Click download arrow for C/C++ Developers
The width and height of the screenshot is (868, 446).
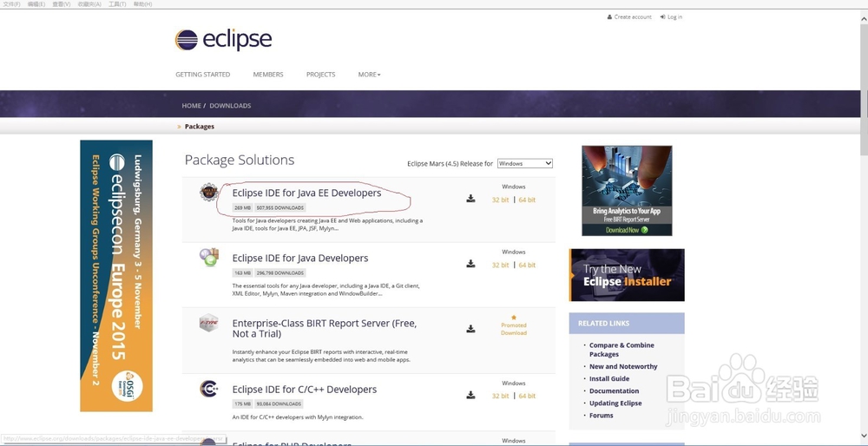point(470,396)
